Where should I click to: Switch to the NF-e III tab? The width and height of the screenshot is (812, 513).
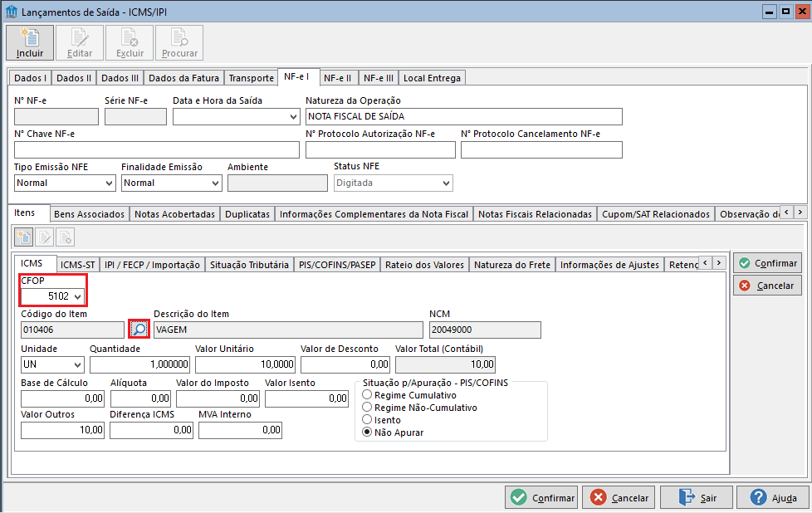[x=379, y=78]
